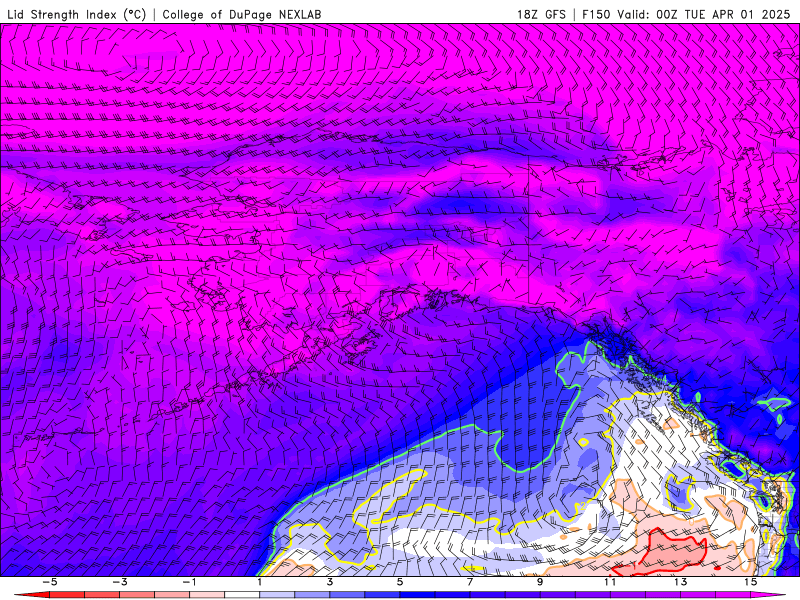This screenshot has height=600, width=800.
Task: Click the "F150" forecast hour text
Action: tap(596, 14)
